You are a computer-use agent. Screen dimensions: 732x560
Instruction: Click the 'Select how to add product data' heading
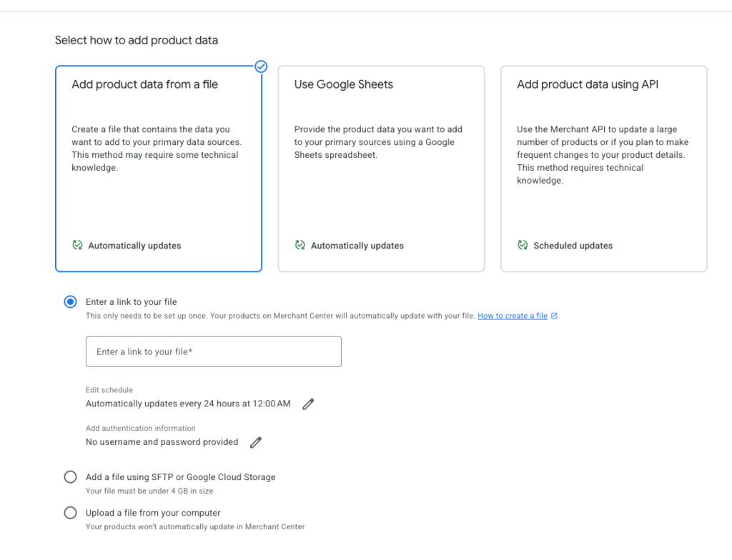point(137,40)
